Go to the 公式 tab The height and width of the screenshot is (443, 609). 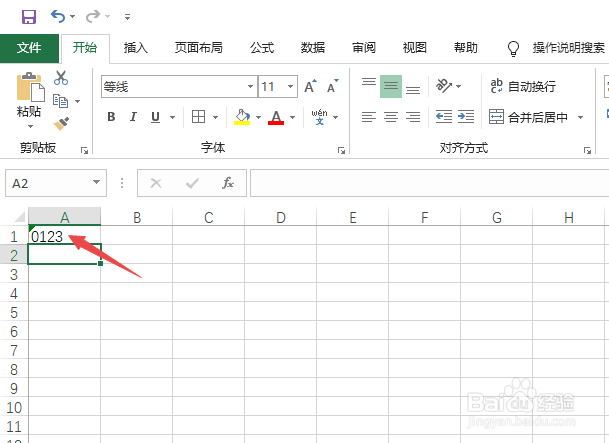click(262, 48)
